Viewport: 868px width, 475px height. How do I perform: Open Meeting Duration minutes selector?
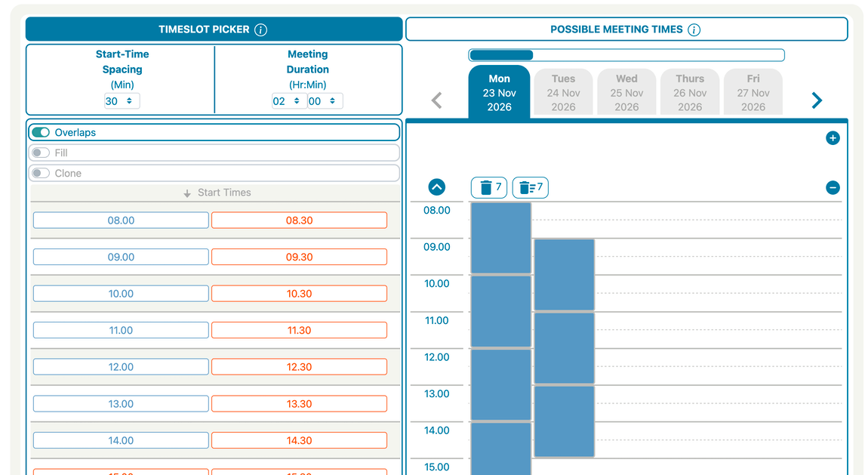coord(325,100)
